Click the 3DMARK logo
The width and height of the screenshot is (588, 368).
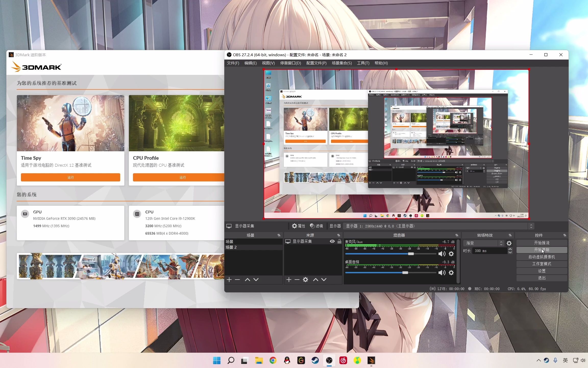coord(36,67)
